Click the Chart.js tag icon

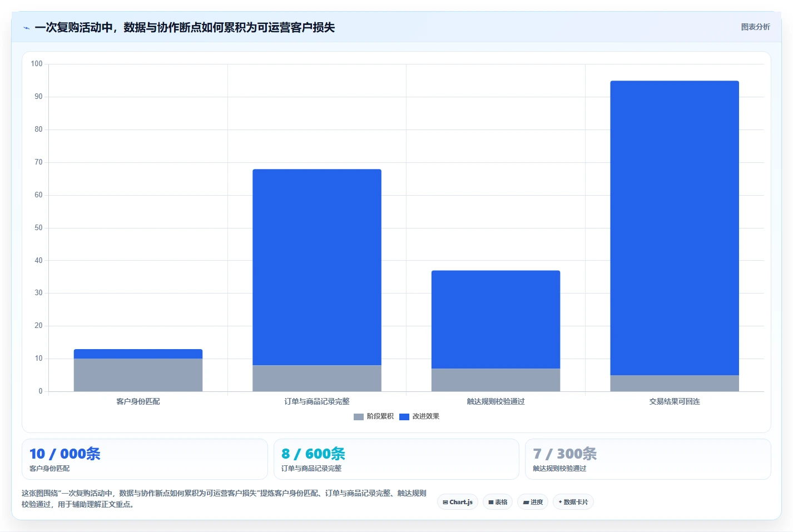[x=445, y=502]
